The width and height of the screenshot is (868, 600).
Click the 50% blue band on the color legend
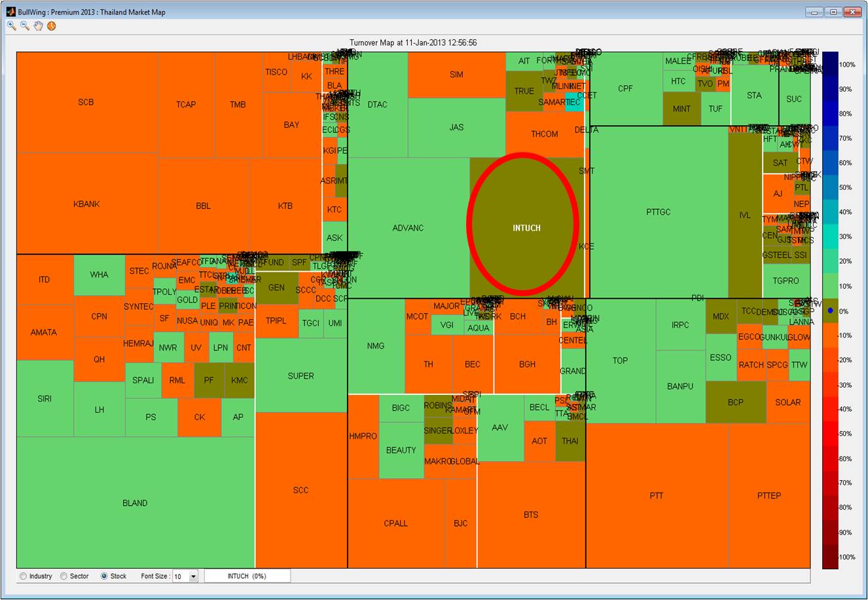829,187
